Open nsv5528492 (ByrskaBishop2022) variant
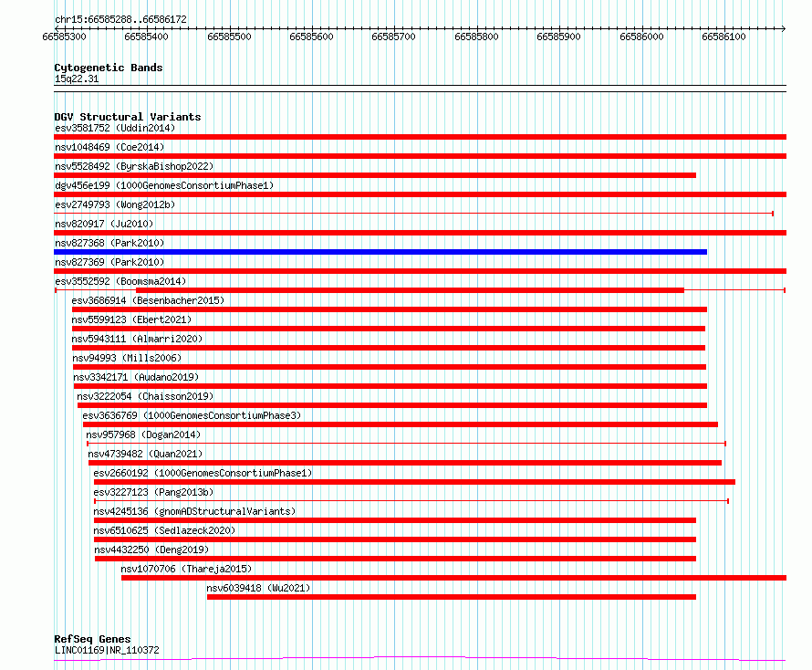Viewport: 812px width, 670px height. (x=134, y=166)
